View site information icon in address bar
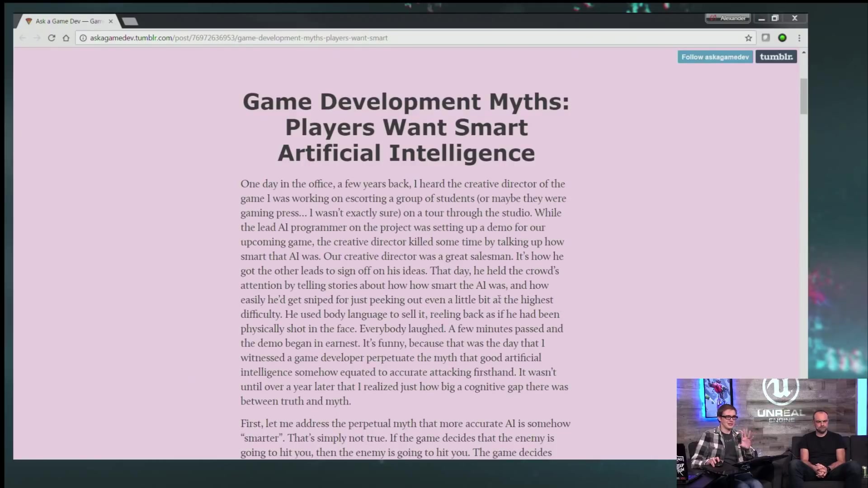Screen dimensions: 868x488 [x=83, y=38]
